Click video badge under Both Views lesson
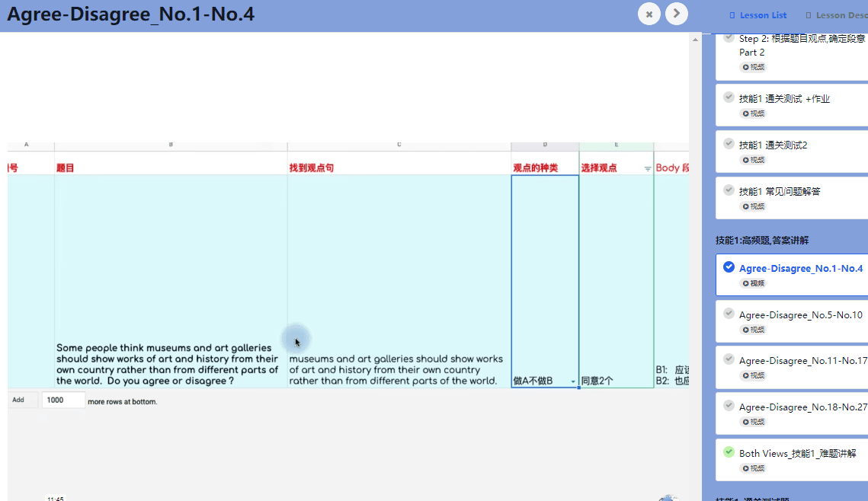This screenshot has height=501, width=868. coord(754,468)
